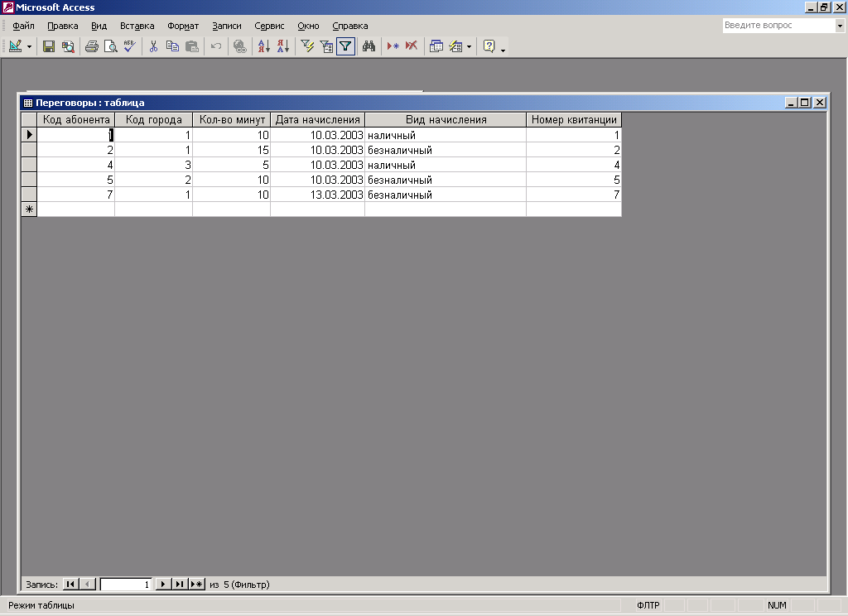This screenshot has height=616, width=848.
Task: Select row with subscriber code 2
Action: (x=29, y=150)
